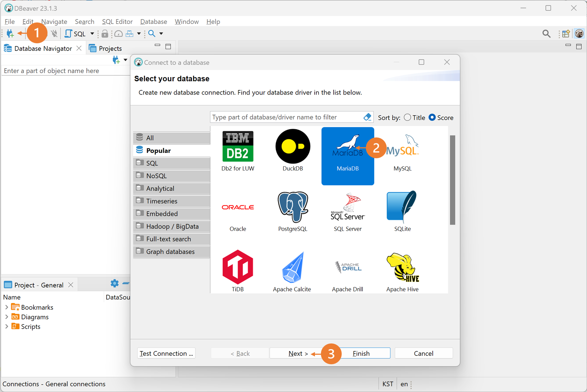Choose the Oracle driver icon

[x=238, y=207]
